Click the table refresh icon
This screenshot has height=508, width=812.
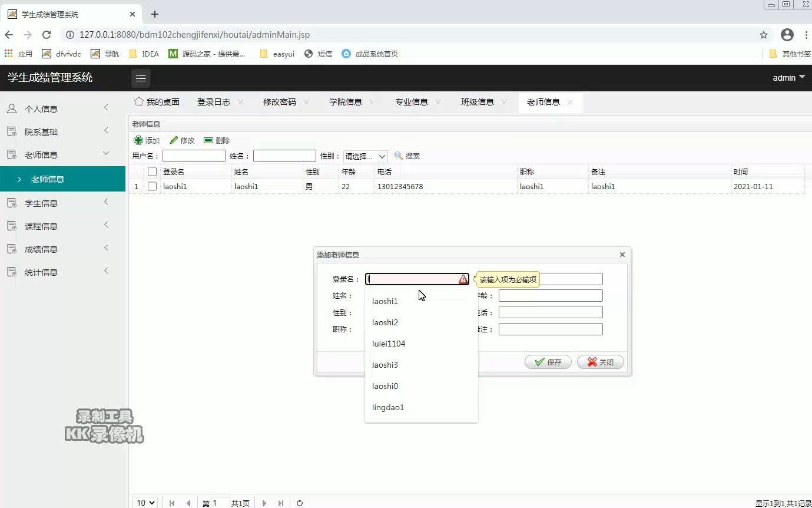pos(300,503)
